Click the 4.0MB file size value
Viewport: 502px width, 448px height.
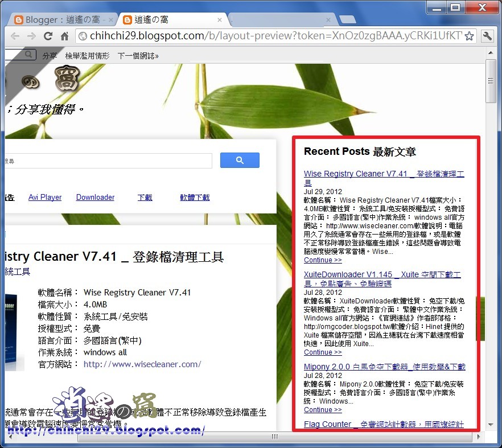pos(95,305)
